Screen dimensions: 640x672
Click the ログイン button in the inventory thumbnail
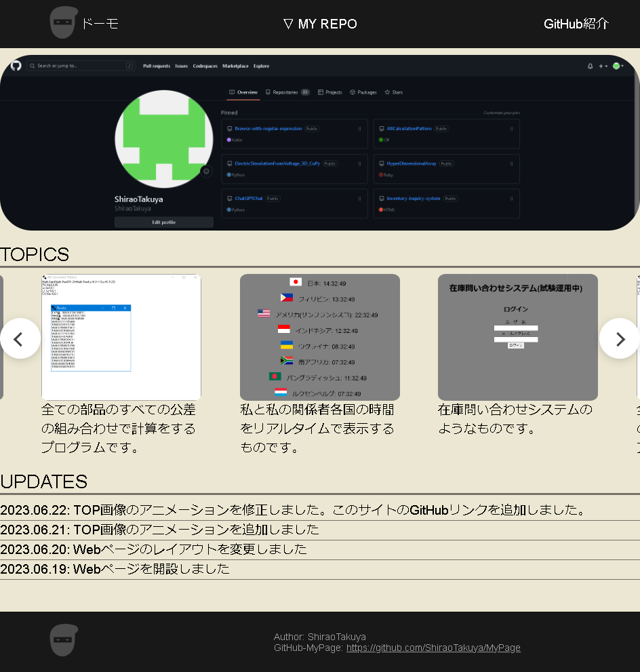coord(516,345)
